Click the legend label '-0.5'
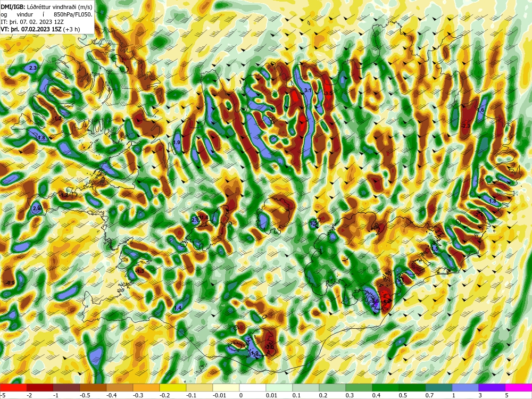 [x=85, y=395]
